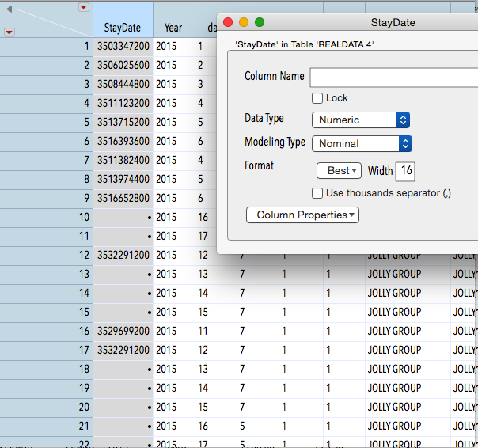
Task: Select row number 9 header
Action: pyautogui.click(x=47, y=198)
